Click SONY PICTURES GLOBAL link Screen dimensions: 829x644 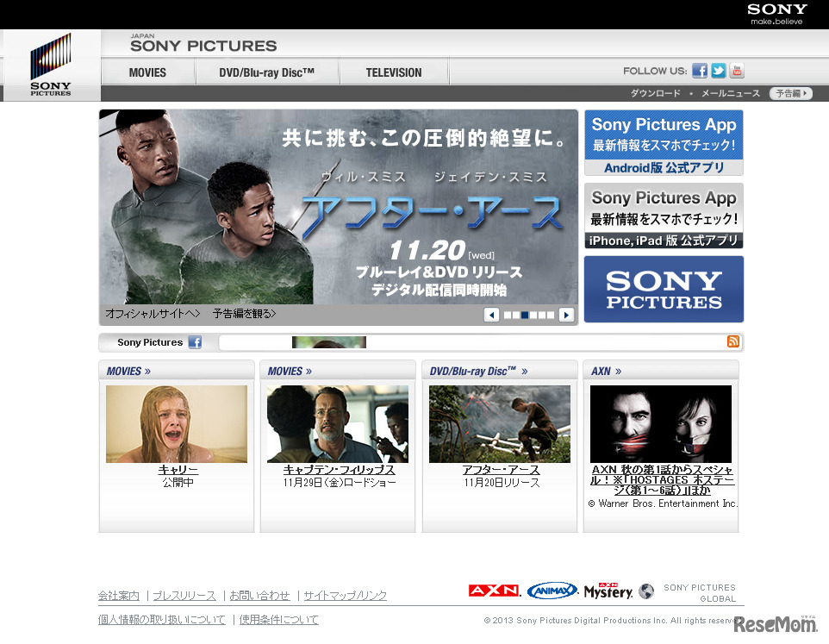700,593
